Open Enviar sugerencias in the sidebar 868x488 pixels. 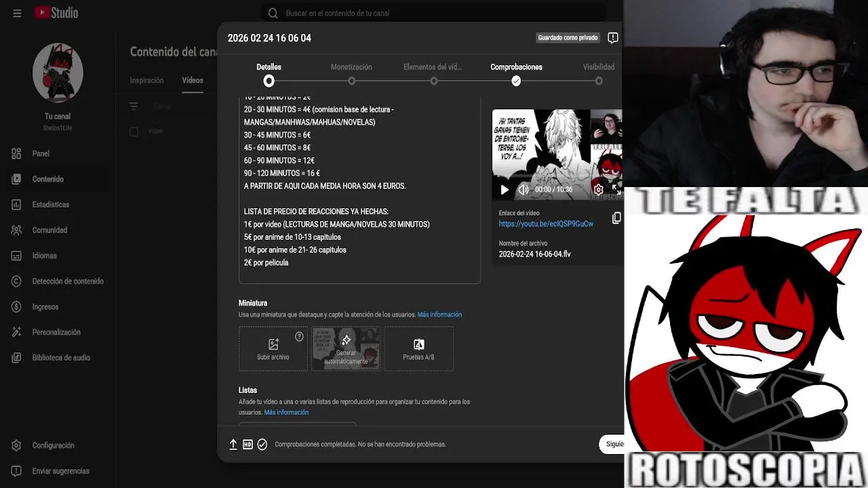click(58, 471)
